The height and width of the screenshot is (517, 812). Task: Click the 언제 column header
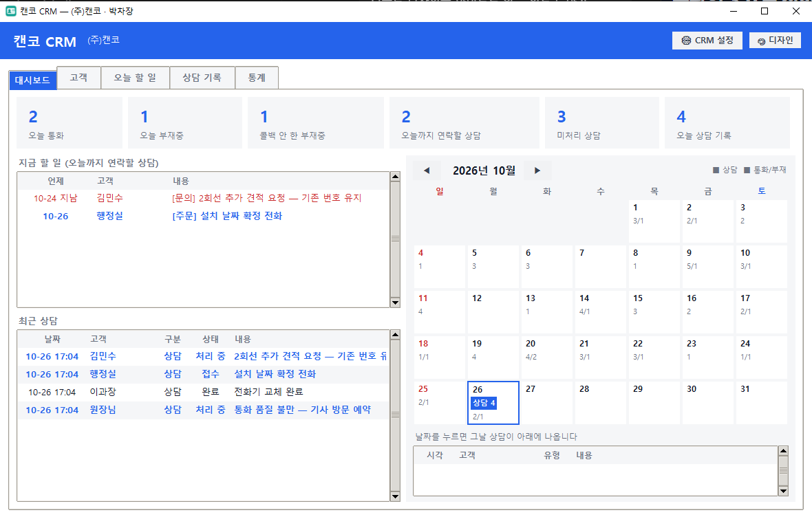tap(56, 181)
